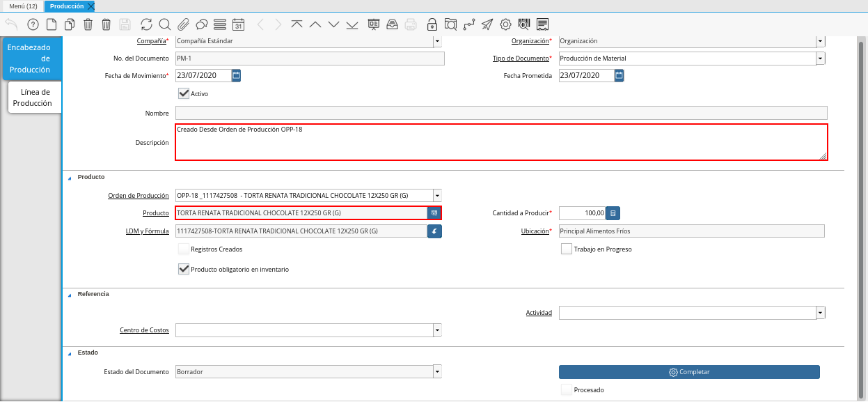Viewport: 868px width, 402px height.
Task: Click the padlock icon in the toolbar
Action: 432,24
